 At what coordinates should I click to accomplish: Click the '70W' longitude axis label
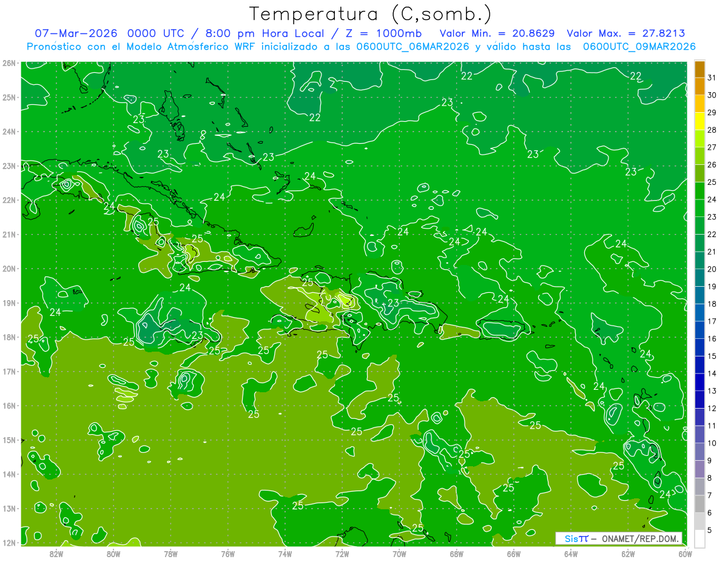click(x=399, y=554)
